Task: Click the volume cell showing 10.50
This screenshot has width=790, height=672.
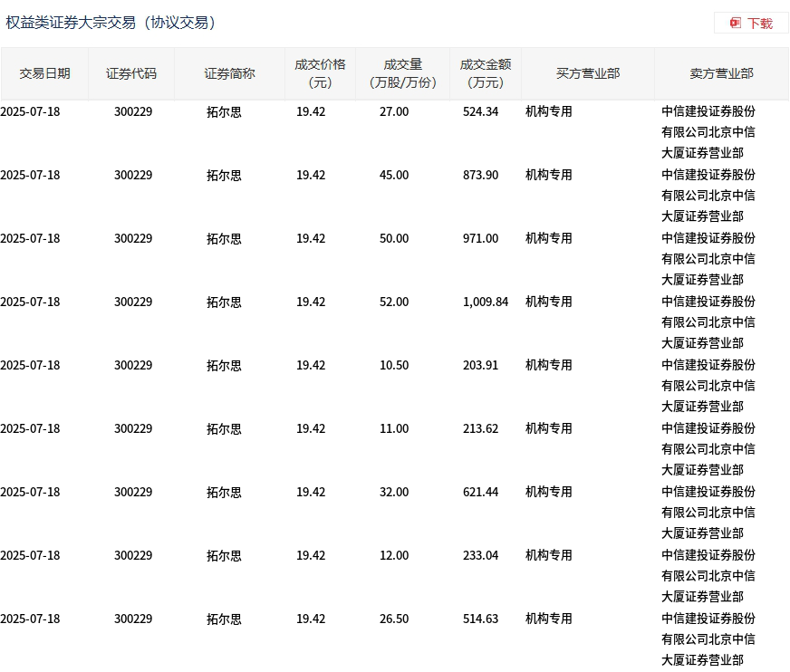Action: 394,366
